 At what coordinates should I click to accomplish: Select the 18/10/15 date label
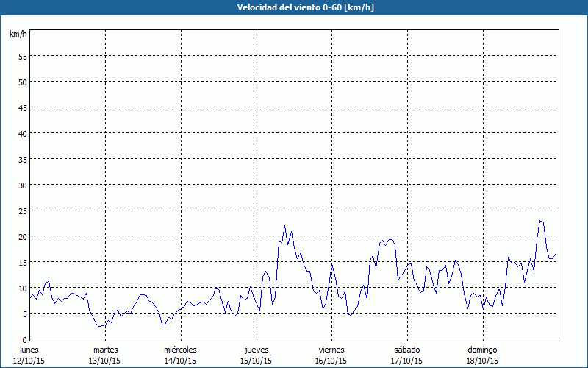482,361
